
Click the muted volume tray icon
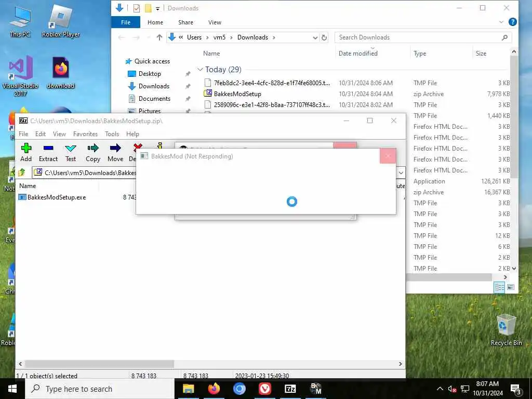point(452,389)
